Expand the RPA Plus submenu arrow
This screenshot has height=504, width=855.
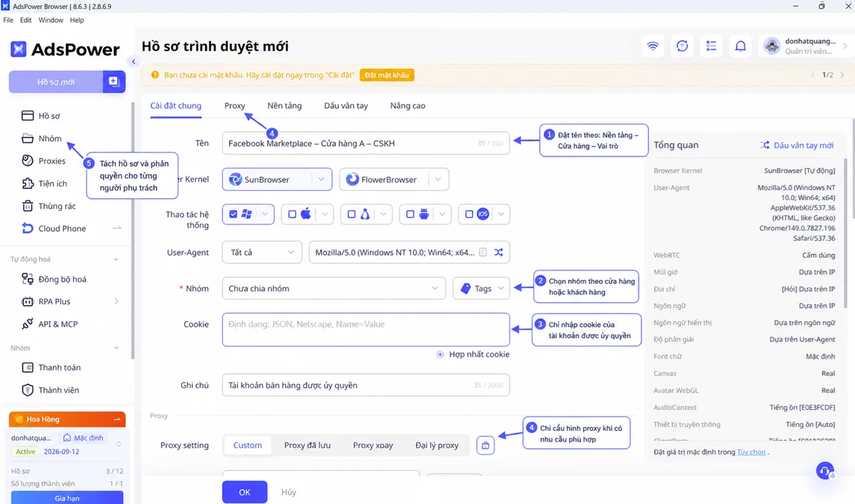click(117, 301)
